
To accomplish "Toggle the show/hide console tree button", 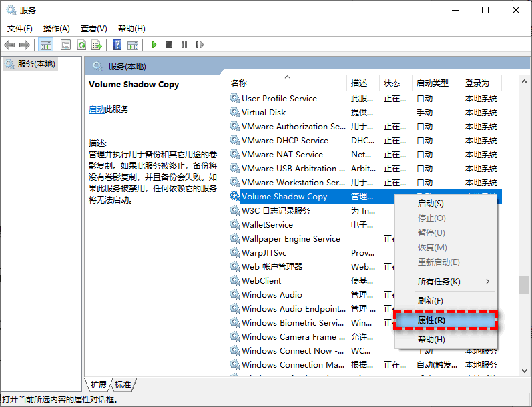I will click(46, 45).
